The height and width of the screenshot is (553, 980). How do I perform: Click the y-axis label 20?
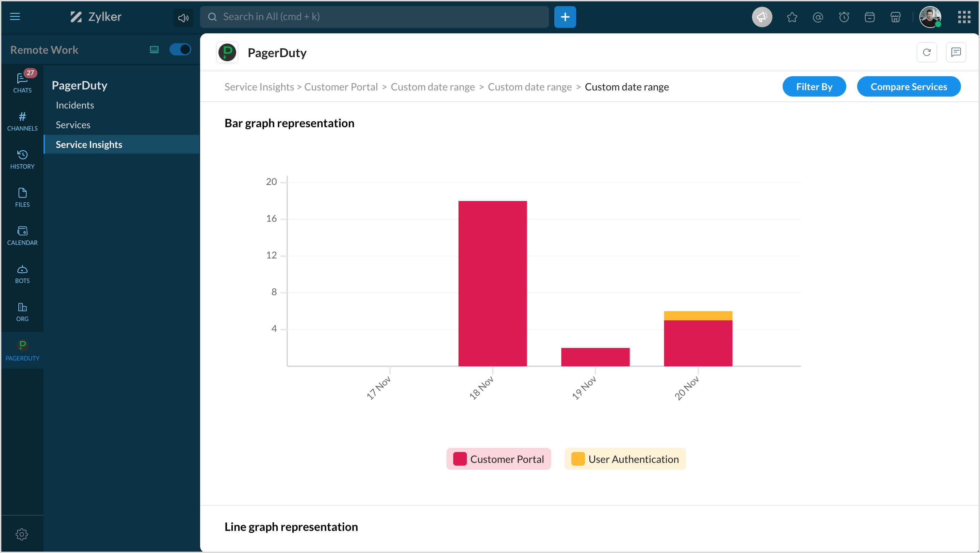(x=271, y=181)
